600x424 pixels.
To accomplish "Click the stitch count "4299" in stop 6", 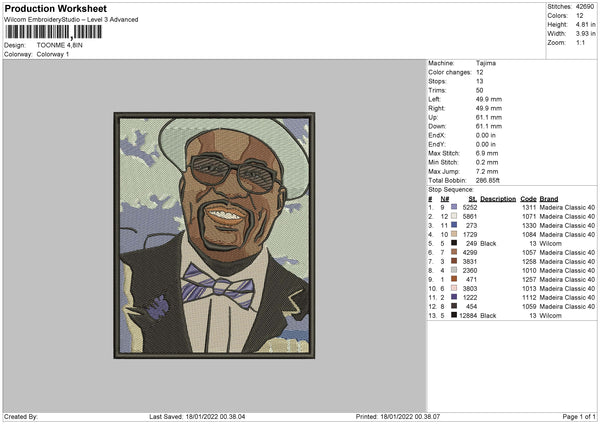I will (470, 253).
